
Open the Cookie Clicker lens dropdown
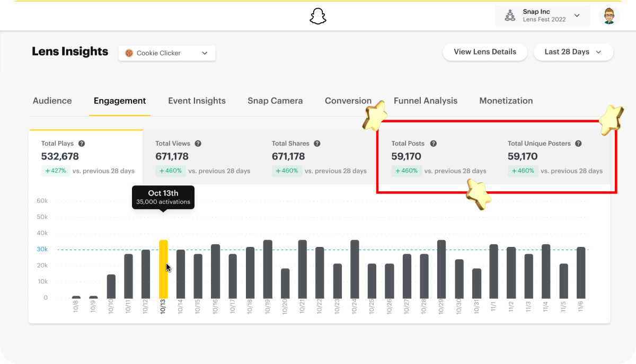coord(167,53)
